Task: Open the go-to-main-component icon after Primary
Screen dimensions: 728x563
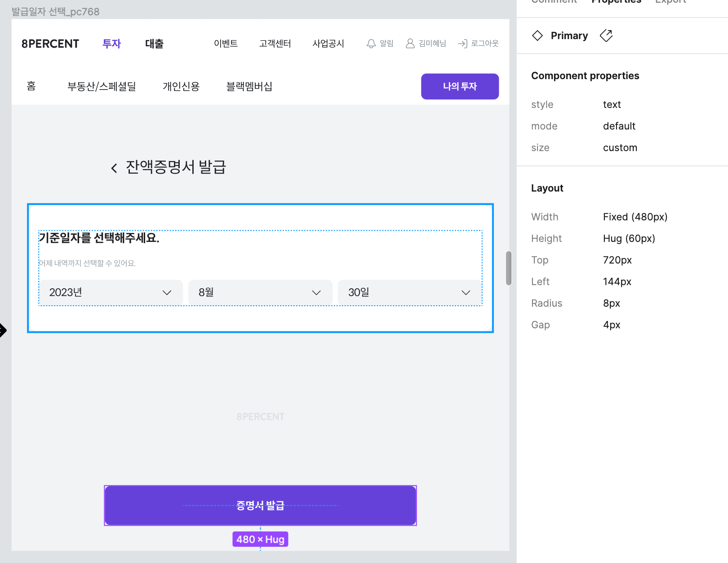Action: pos(606,36)
